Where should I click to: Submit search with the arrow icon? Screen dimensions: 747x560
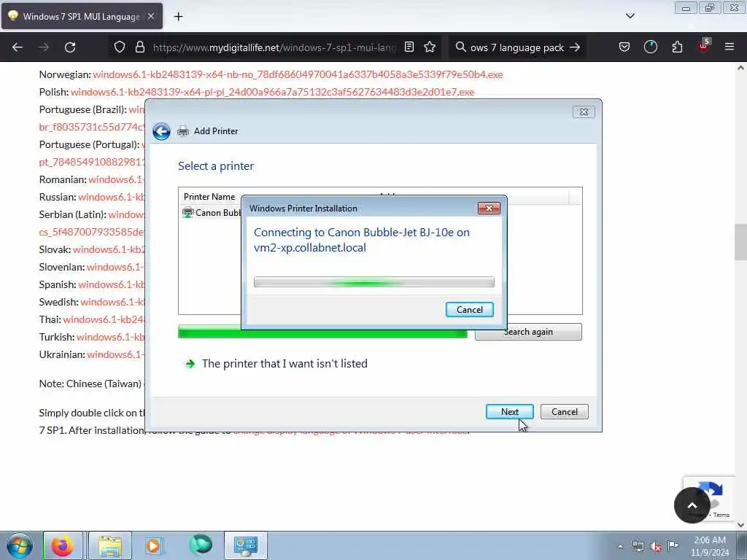pyautogui.click(x=575, y=47)
